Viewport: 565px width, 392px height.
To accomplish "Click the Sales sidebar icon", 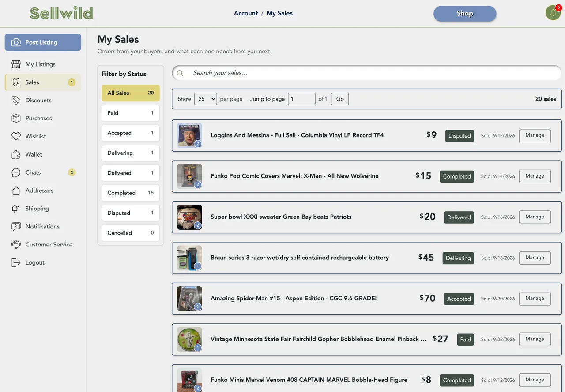I will click(x=16, y=82).
